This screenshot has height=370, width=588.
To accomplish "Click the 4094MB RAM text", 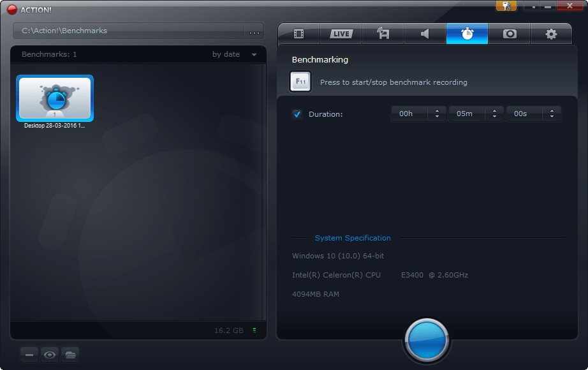I will point(316,294).
